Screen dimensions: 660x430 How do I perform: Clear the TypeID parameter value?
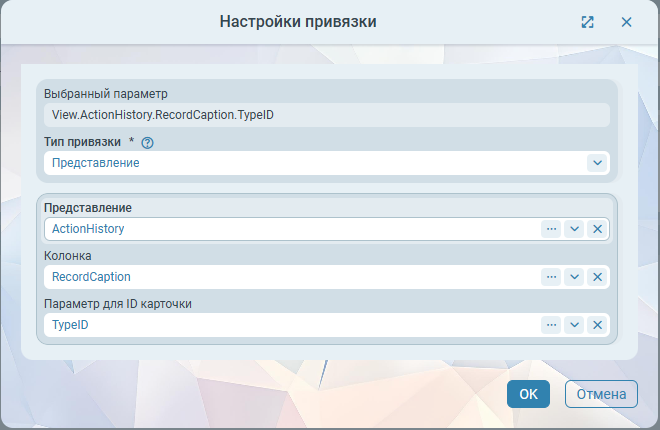(597, 325)
